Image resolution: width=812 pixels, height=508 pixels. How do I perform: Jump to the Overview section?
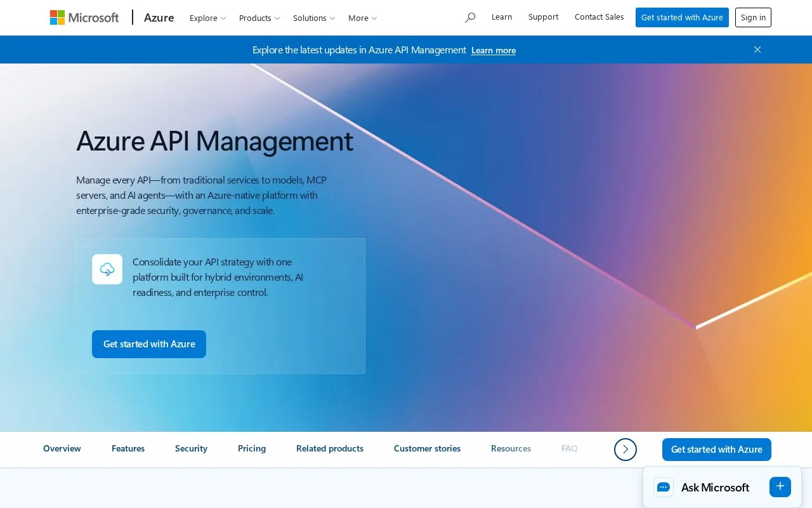[x=62, y=448]
